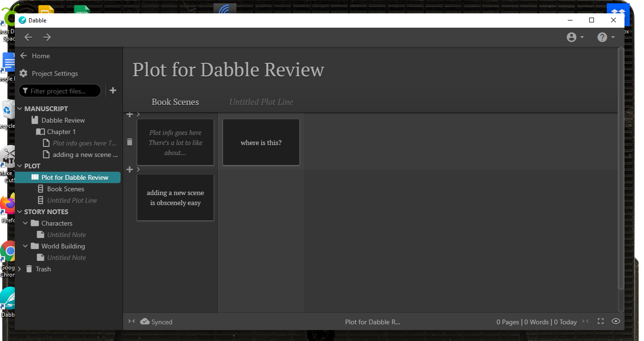Collapse the left sidebar using arrows icon

point(132,321)
